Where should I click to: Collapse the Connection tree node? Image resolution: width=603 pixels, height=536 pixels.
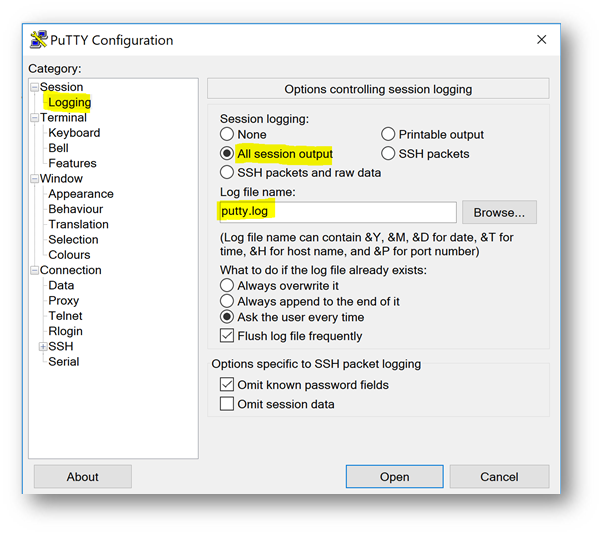(x=34, y=270)
